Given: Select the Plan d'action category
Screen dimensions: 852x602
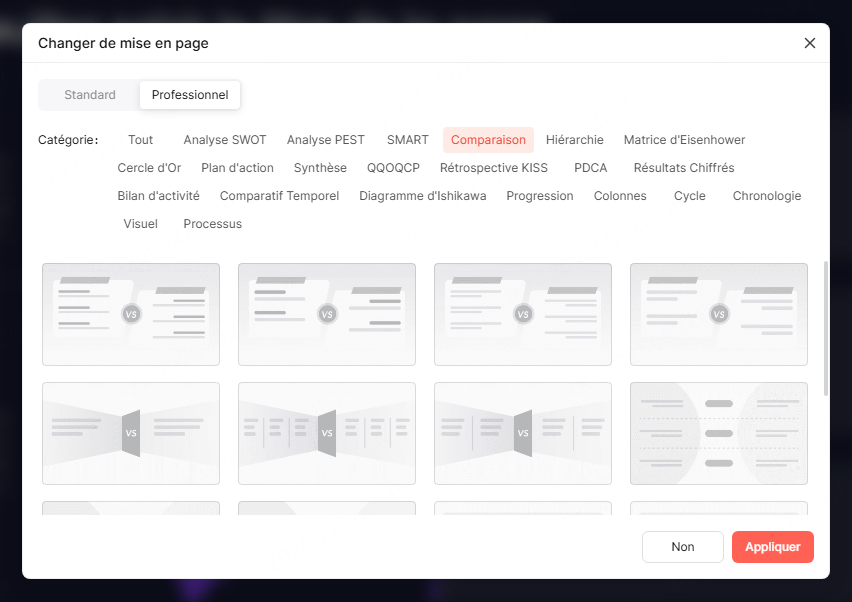Looking at the screenshot, I should tap(237, 168).
